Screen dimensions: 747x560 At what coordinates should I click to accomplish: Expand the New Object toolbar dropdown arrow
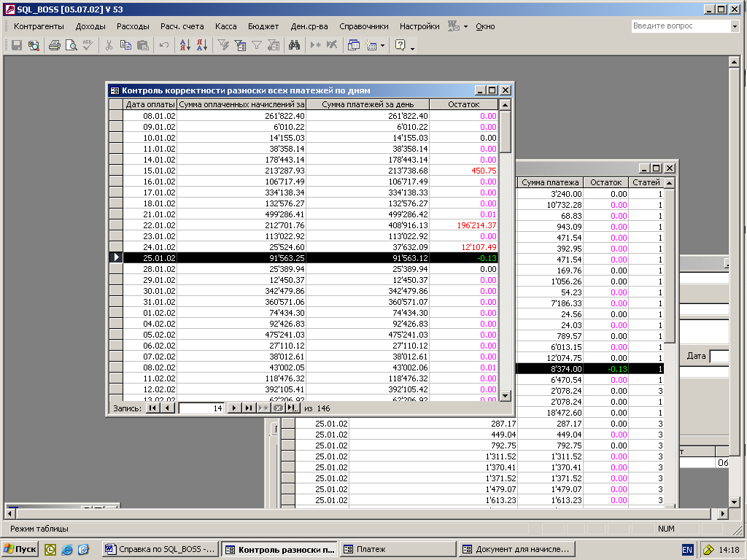382,46
